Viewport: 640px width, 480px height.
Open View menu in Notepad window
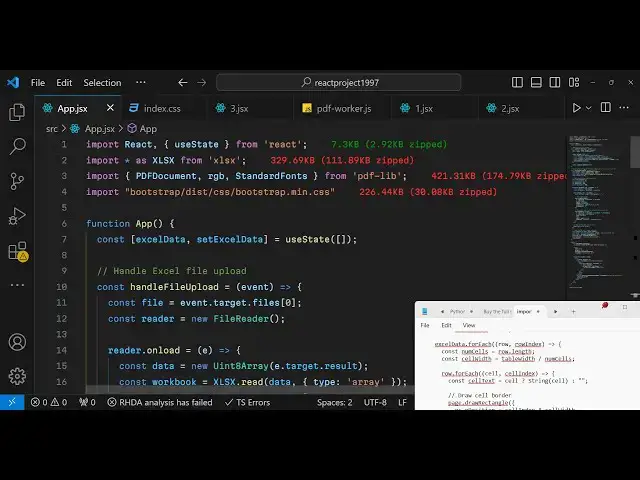click(x=469, y=325)
